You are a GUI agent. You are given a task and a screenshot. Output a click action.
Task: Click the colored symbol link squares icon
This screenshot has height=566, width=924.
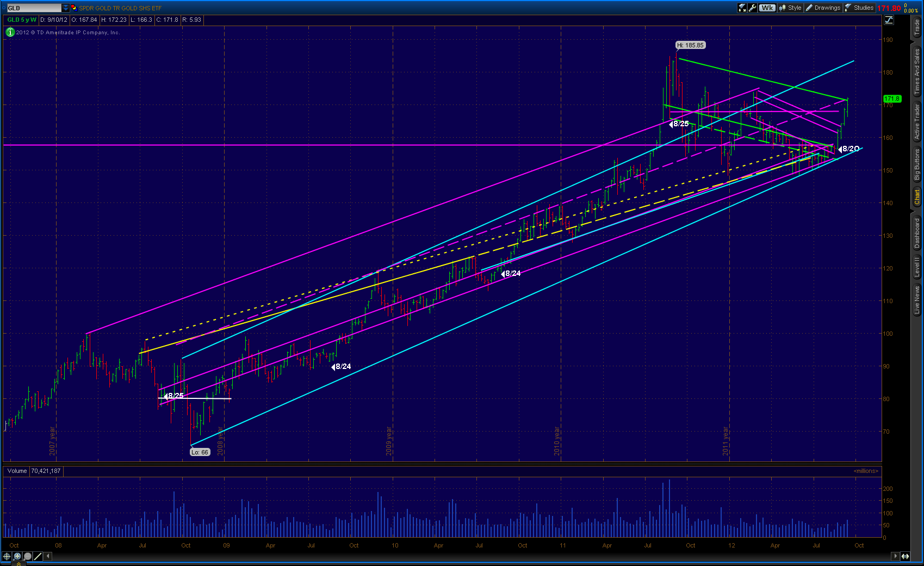tap(73, 8)
